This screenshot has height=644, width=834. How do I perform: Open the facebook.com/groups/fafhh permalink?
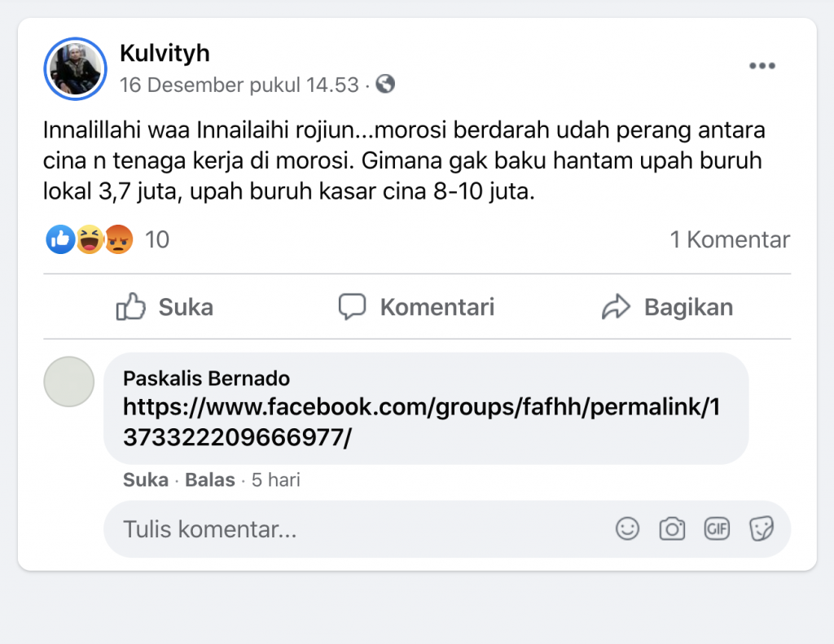[x=421, y=423]
